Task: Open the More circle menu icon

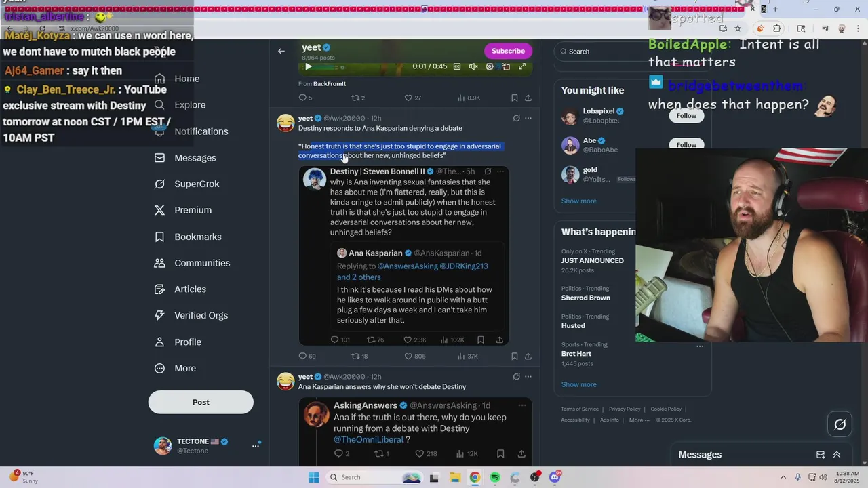Action: pos(159,368)
